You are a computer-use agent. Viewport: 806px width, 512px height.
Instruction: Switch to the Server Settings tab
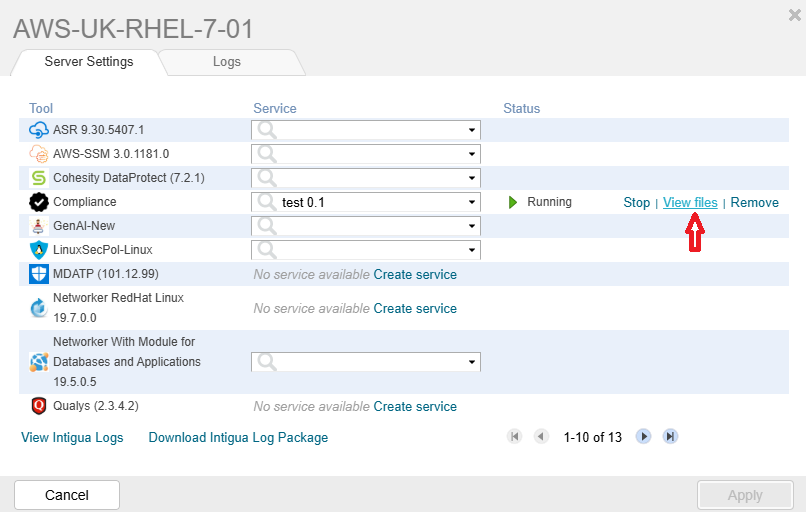[x=89, y=62]
